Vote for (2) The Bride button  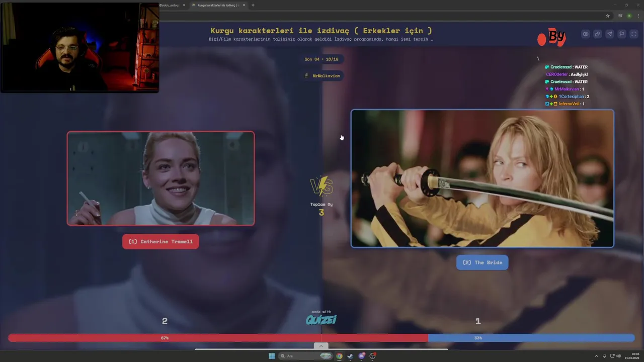pos(482,262)
